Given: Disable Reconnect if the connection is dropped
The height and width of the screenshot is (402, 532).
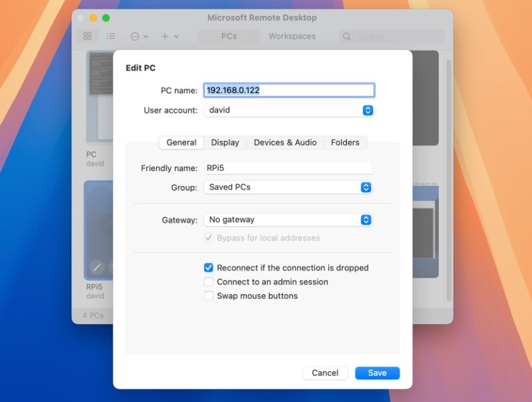Looking at the screenshot, I should click(x=210, y=268).
